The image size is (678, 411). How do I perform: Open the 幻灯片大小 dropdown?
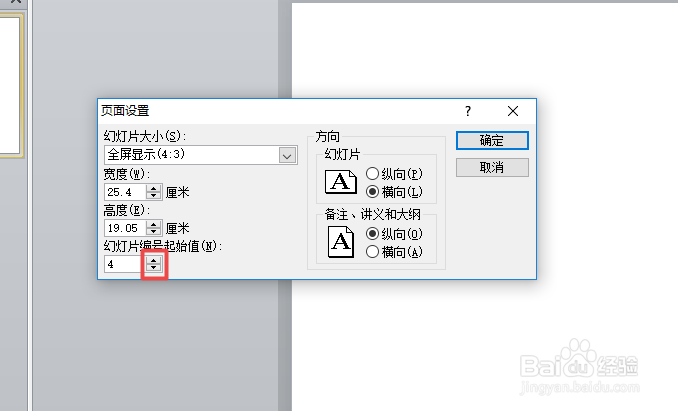[x=287, y=155]
